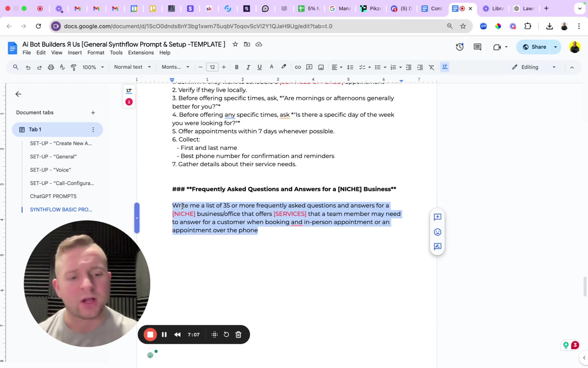Bookmark this page in Chrome
588x368 pixels.
pos(463,26)
